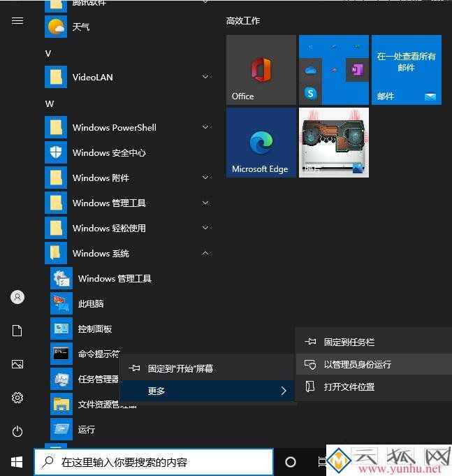Expand the VideoLAN folder chevron
The image size is (452, 476).
pyautogui.click(x=205, y=77)
